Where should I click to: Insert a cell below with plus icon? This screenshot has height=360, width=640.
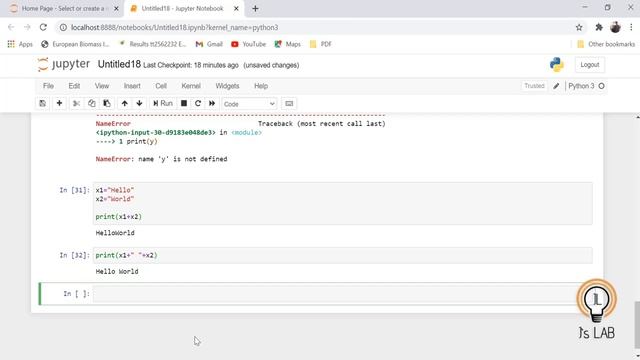coord(59,104)
